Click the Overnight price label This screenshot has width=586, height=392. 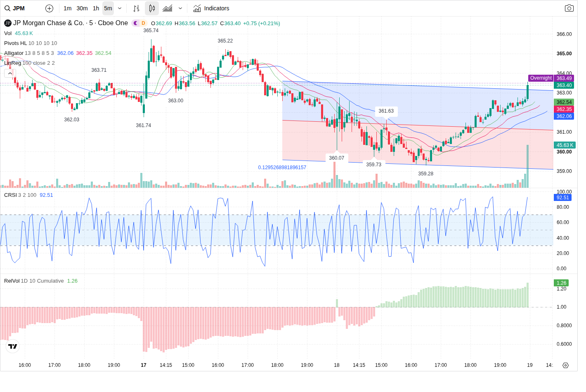[541, 78]
